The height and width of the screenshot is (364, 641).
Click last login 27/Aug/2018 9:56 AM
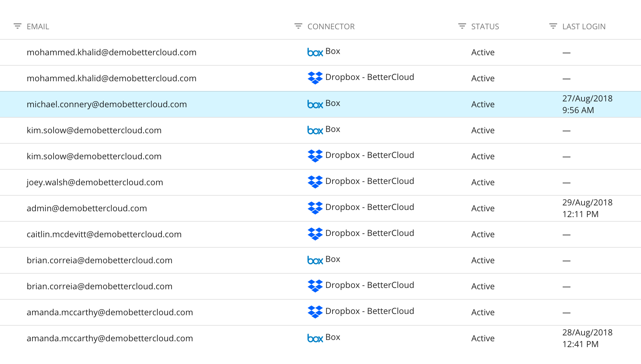coord(587,104)
